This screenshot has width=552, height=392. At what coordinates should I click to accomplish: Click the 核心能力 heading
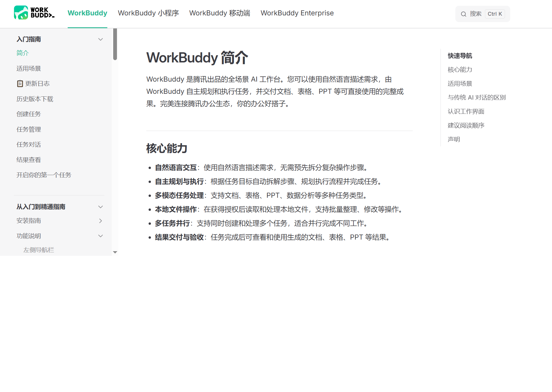pos(167,148)
